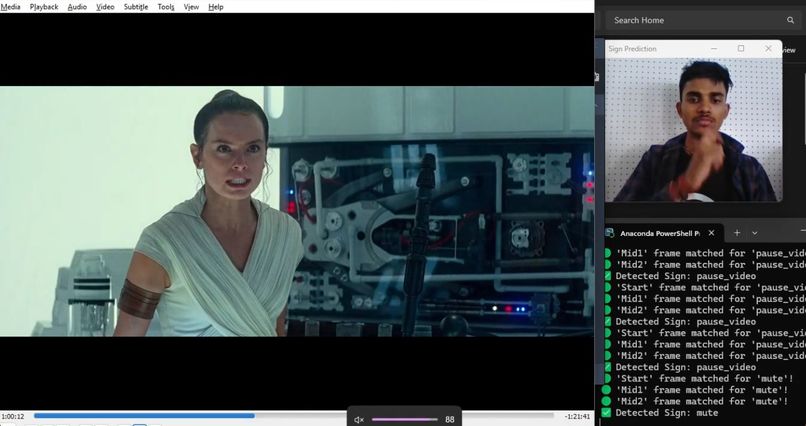This screenshot has height=426, width=806.
Task: Click the search magnifier icon
Action: (791, 20)
